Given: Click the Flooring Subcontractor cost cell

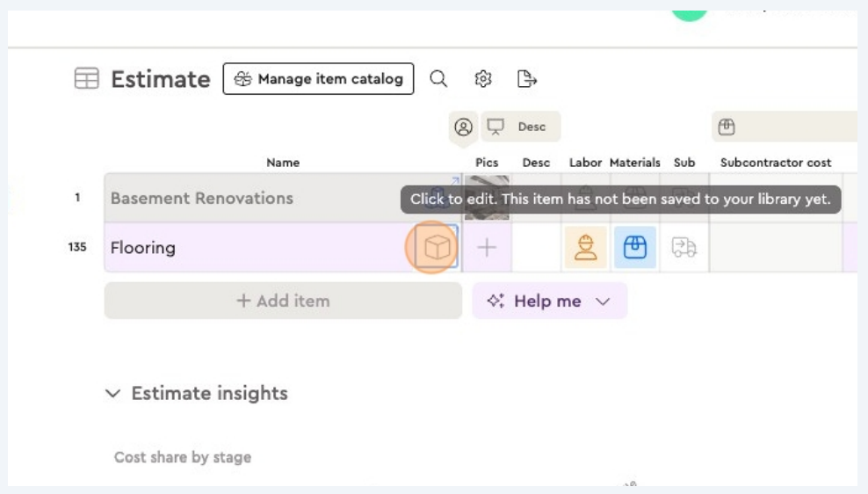Looking at the screenshot, I should tap(775, 248).
